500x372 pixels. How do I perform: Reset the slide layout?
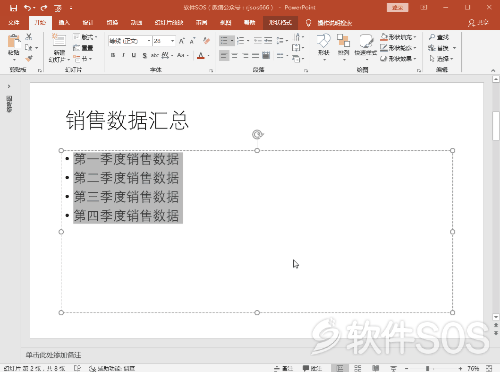83,48
